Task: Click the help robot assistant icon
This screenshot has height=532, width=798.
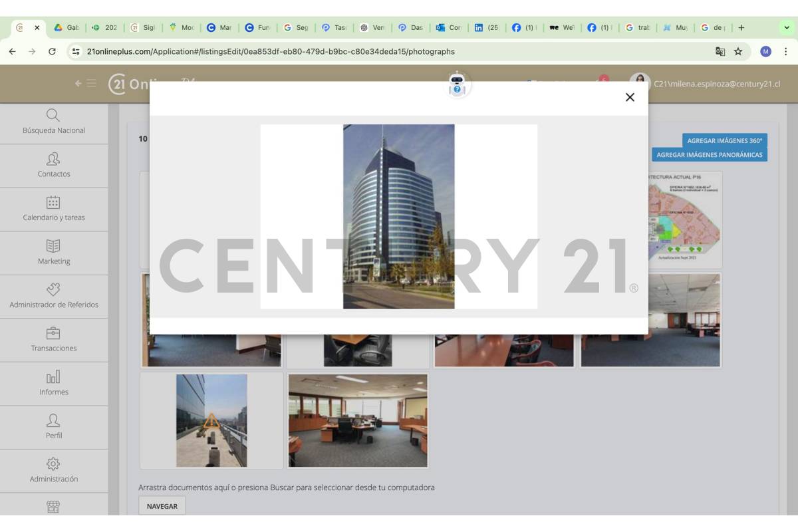Action: coord(457,84)
